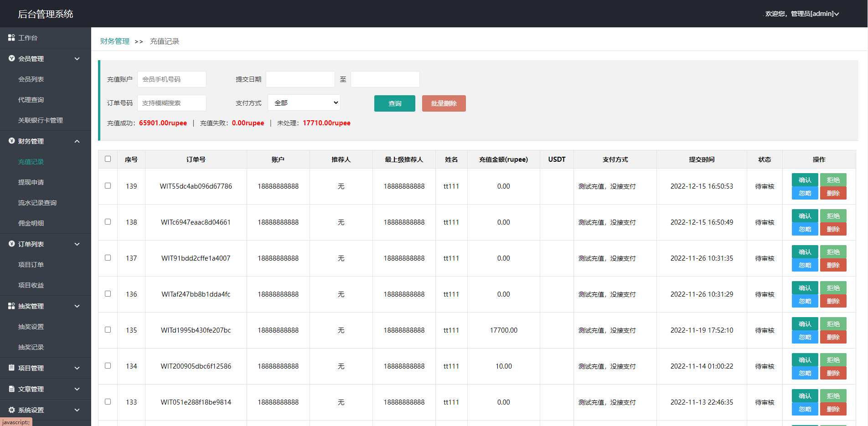This screenshot has height=426, width=868.
Task: Click 确认 for order 138
Action: tap(805, 216)
